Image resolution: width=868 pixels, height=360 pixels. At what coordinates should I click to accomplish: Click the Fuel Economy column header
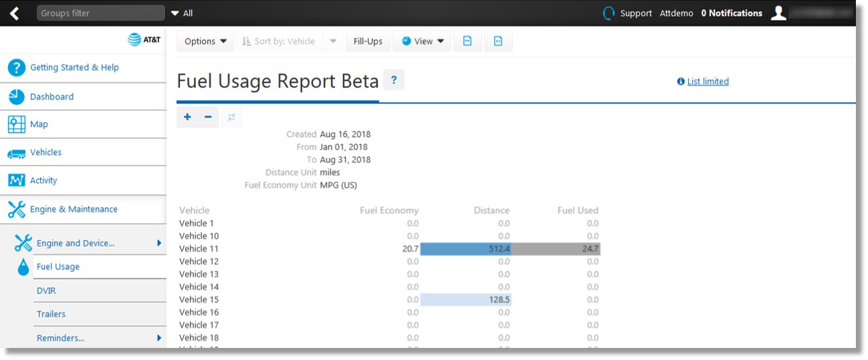(389, 210)
